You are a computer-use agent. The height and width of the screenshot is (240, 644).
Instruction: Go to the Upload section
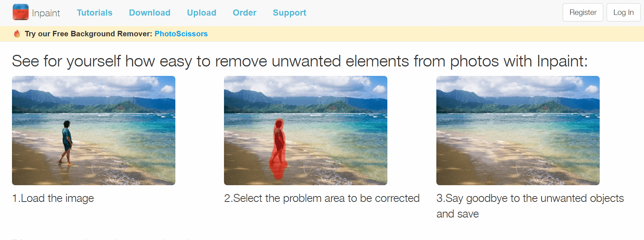pos(201,13)
